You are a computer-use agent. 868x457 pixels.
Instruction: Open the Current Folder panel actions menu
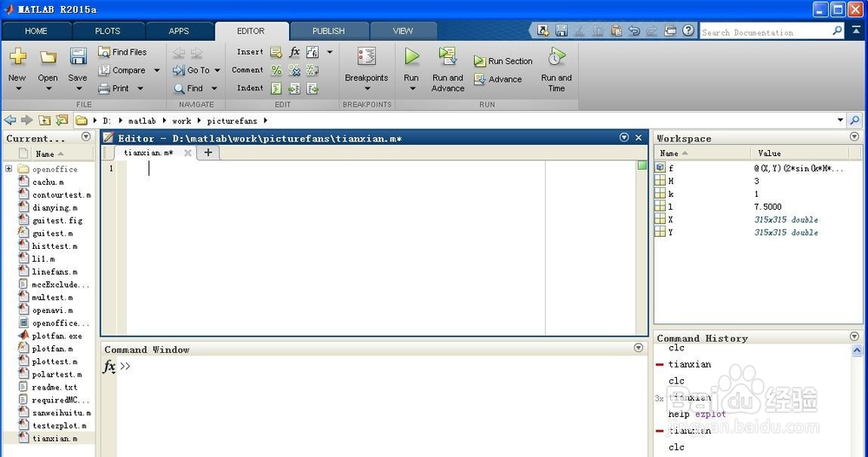point(86,137)
